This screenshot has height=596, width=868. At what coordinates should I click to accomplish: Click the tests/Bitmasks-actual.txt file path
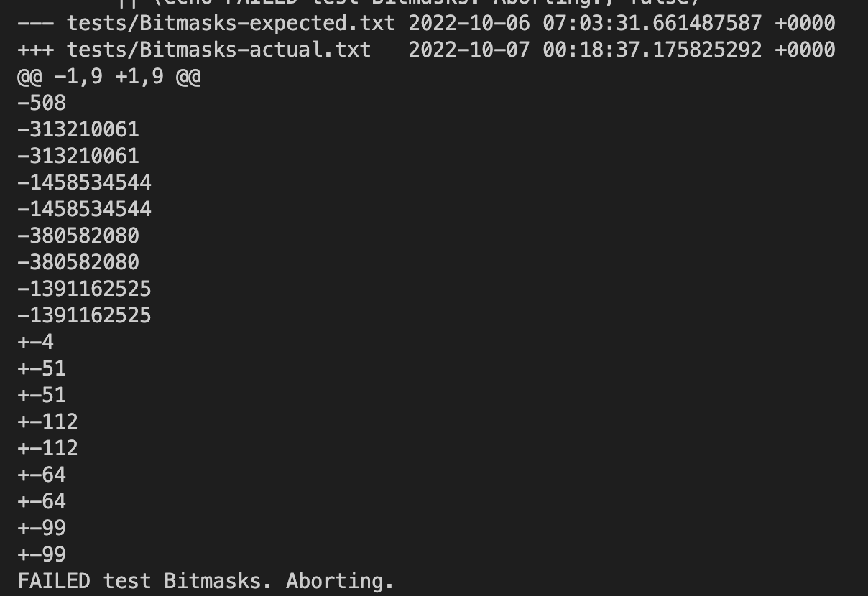[218, 50]
